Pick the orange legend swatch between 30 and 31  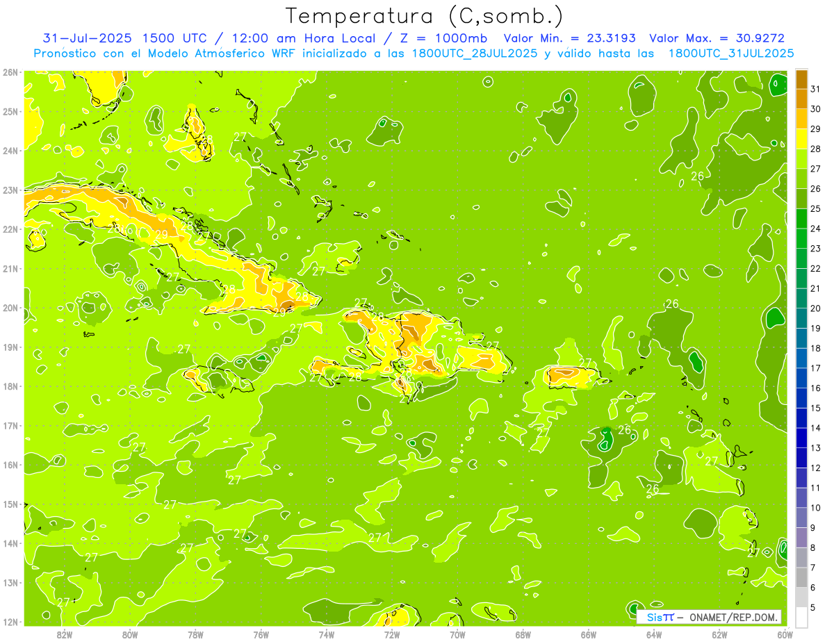coord(801,99)
